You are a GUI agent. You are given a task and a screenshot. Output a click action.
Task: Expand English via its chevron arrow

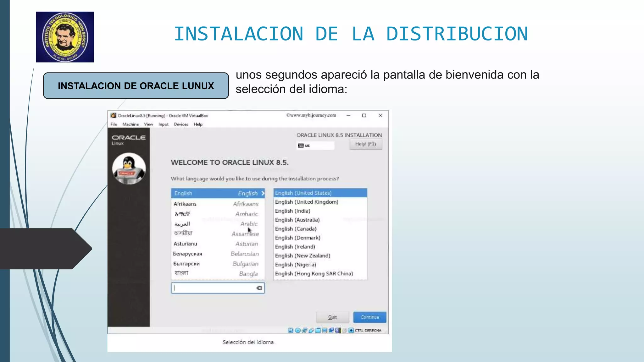[x=263, y=193]
